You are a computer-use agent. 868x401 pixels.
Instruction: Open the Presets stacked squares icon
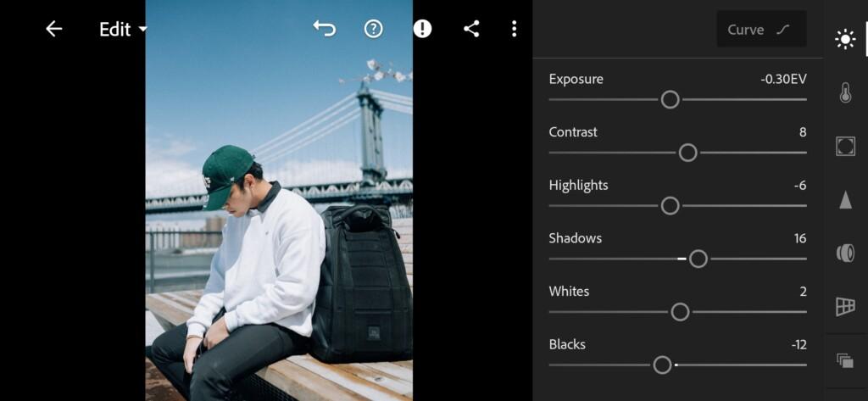pyautogui.click(x=845, y=360)
